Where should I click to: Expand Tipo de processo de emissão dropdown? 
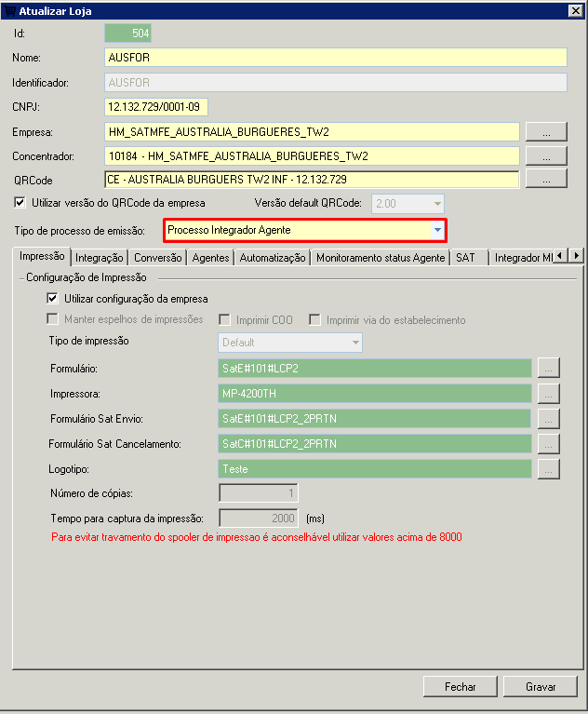tap(436, 230)
